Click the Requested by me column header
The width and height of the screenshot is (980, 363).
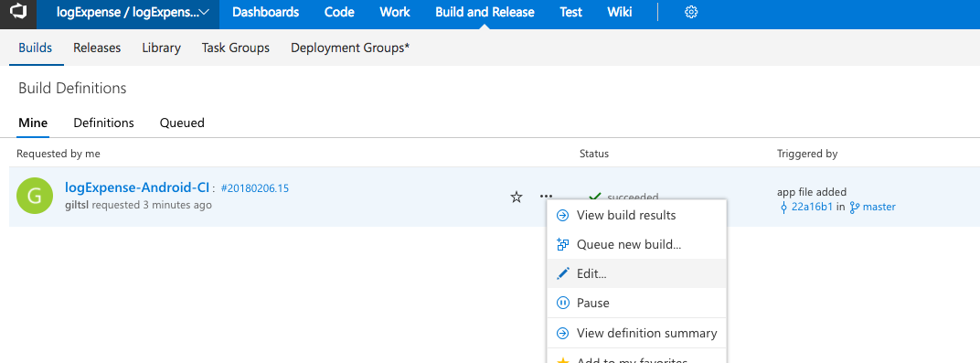click(59, 154)
